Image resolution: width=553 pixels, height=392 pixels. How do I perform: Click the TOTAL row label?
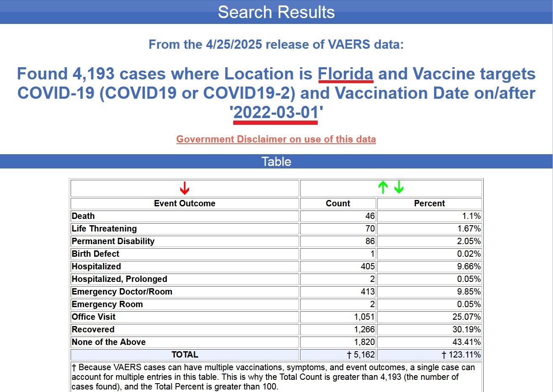click(184, 355)
